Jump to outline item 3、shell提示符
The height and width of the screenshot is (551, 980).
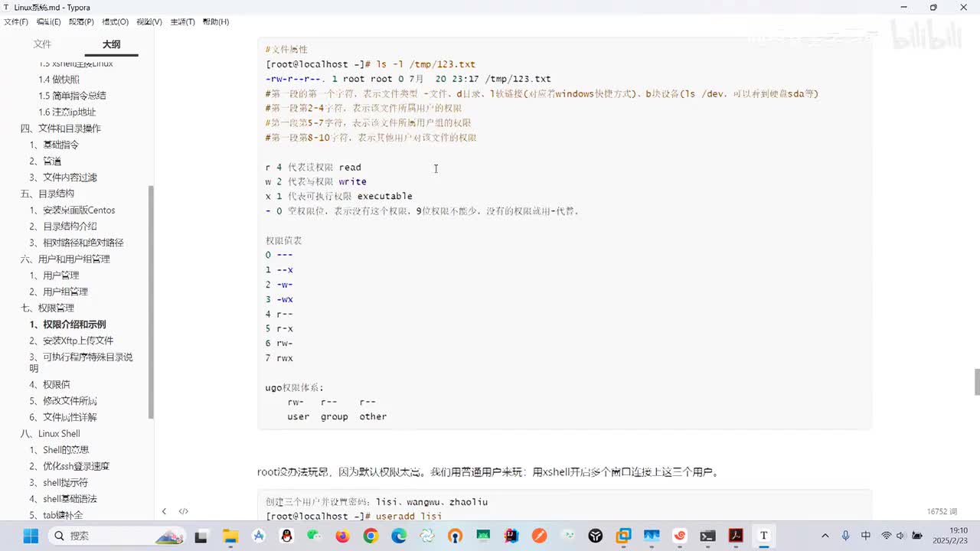58,483
